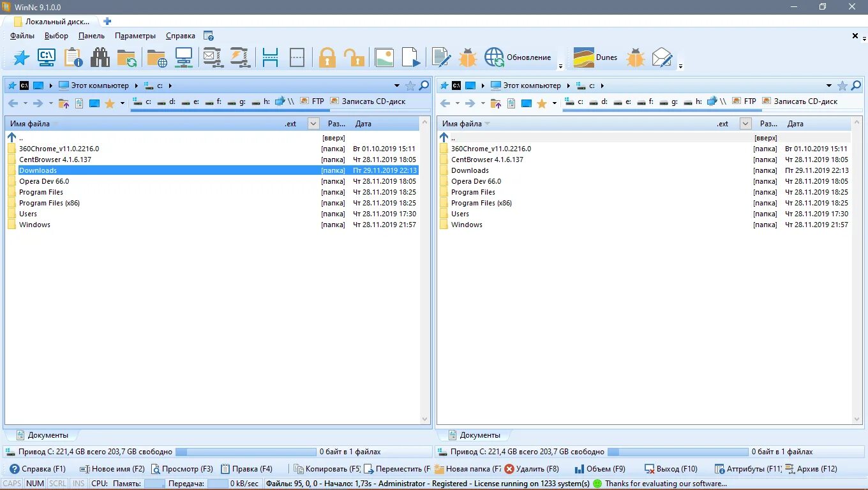868x490 pixels.
Task: Click the Удалить (F8) button
Action: (532, 469)
